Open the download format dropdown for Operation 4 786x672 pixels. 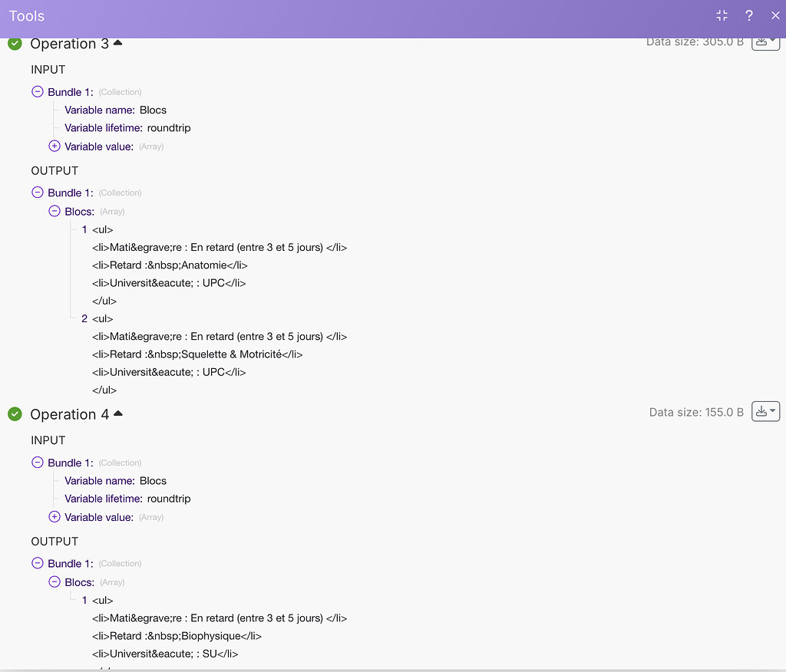point(772,411)
